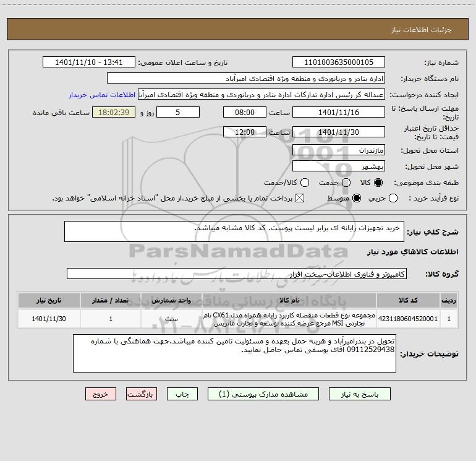This screenshot has height=461, width=476.
Task: Click the تعداد / مقدار column header
Action: (x=111, y=300)
